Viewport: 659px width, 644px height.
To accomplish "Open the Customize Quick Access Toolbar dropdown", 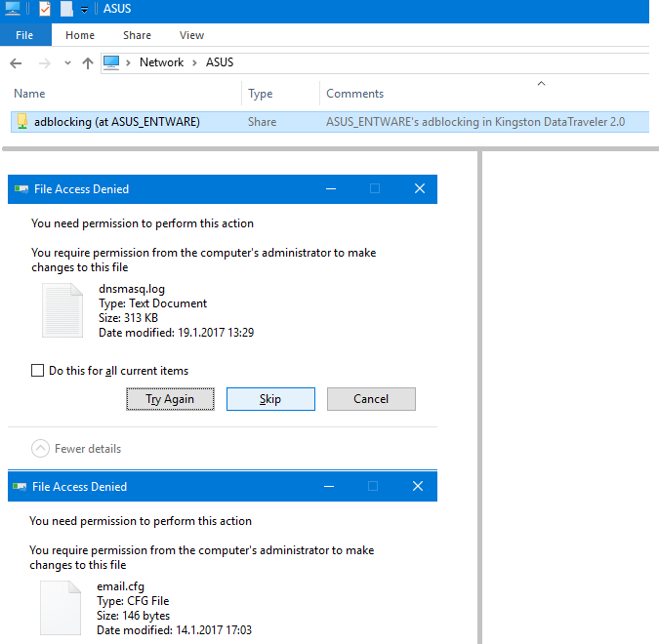I will click(85, 10).
